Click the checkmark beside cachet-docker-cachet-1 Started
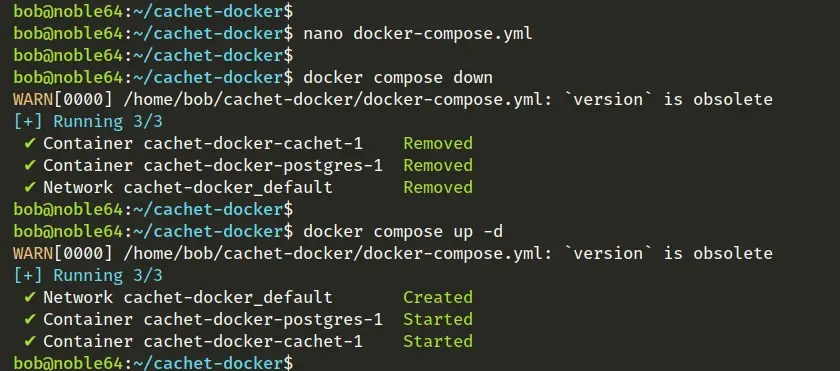Image resolution: width=840 pixels, height=371 pixels. tap(30, 341)
